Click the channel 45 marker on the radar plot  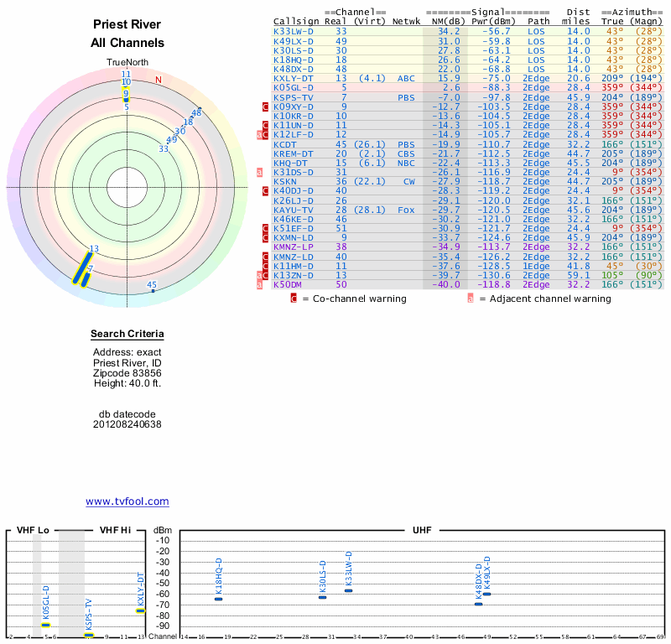click(153, 290)
